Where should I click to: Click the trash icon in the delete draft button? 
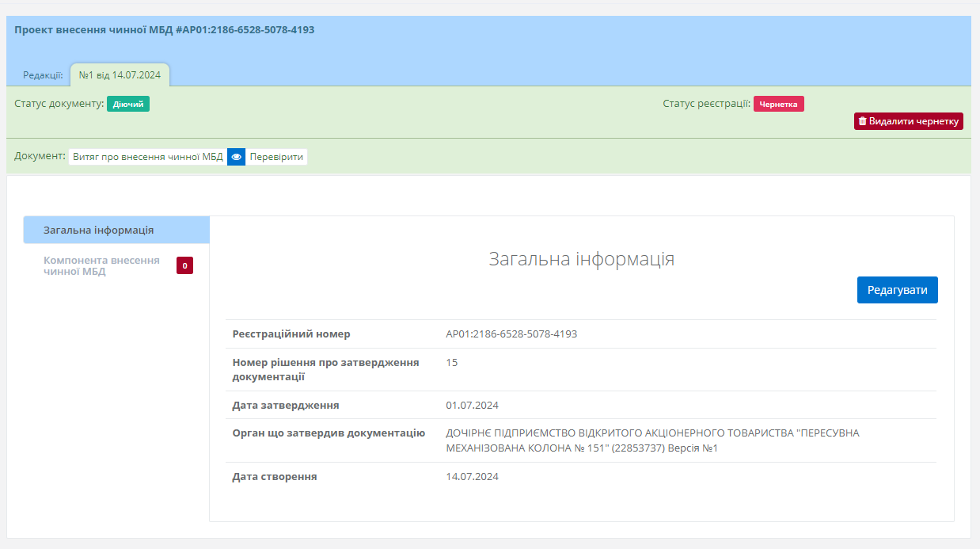click(x=862, y=121)
